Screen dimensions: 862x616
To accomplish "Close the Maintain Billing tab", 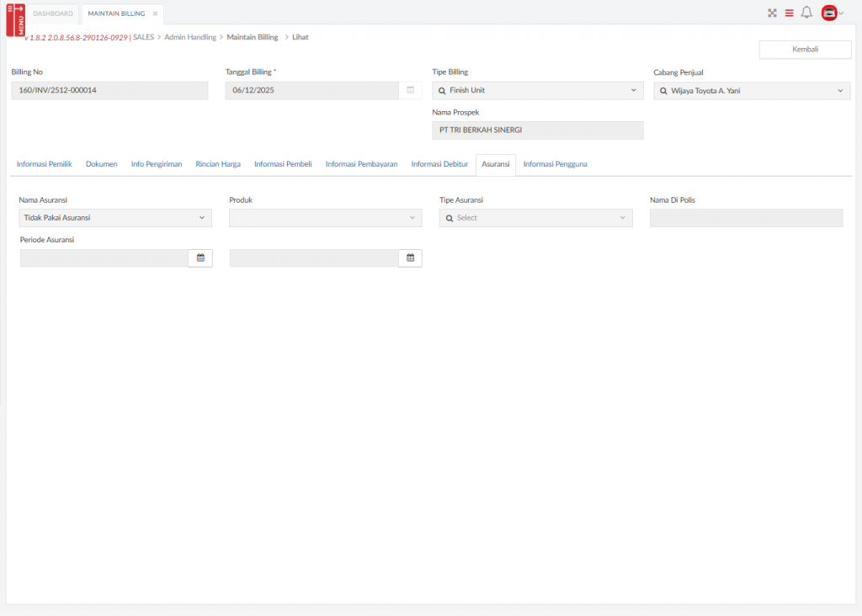I will pyautogui.click(x=155, y=13).
